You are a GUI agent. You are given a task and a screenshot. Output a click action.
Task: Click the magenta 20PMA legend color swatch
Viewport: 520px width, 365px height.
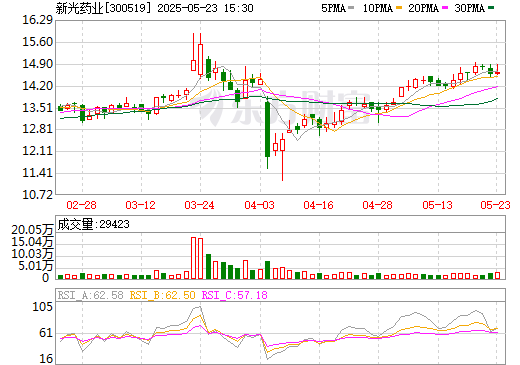[x=445, y=8]
